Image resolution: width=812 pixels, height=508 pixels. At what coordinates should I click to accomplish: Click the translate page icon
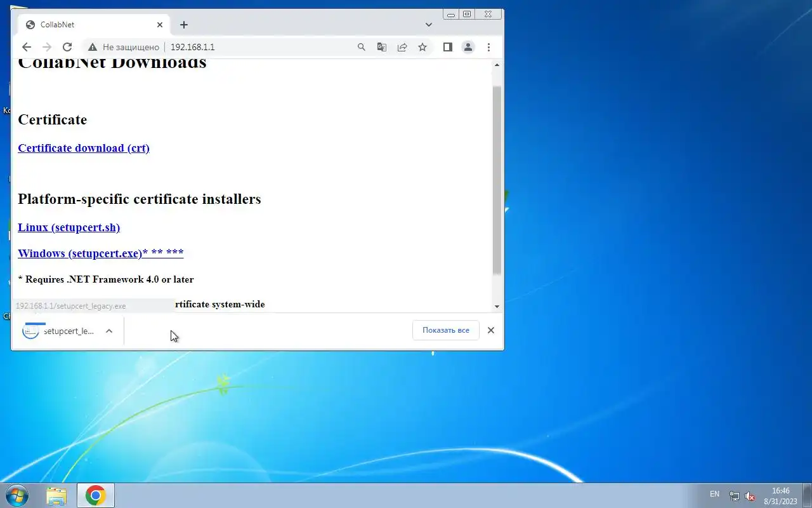[x=382, y=47]
